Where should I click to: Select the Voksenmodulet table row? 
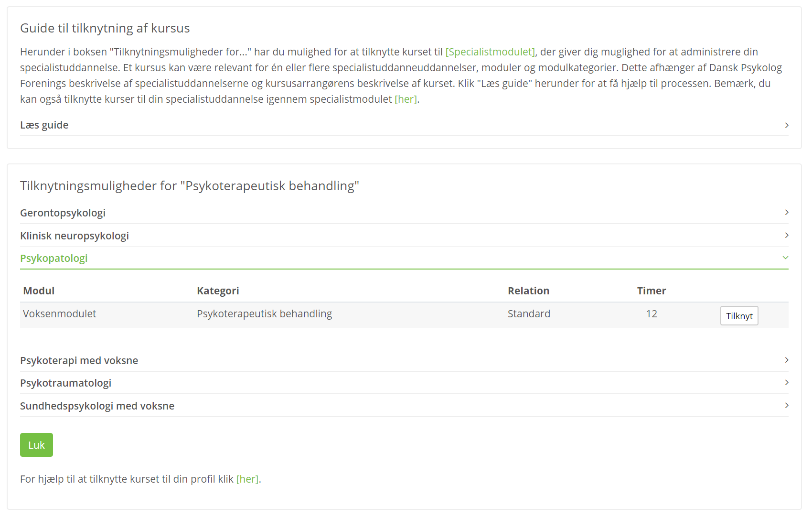pyautogui.click(x=404, y=315)
